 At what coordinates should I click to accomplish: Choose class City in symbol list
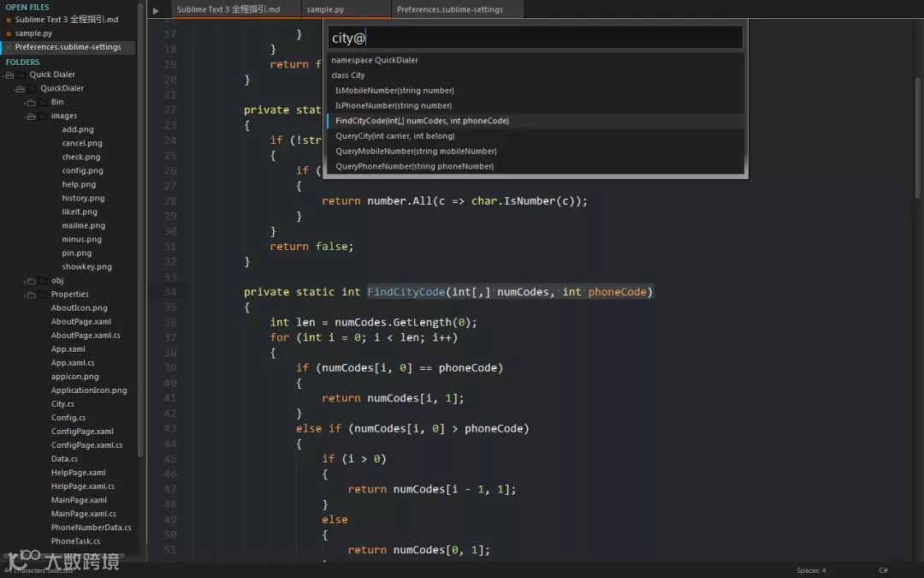tap(535, 75)
